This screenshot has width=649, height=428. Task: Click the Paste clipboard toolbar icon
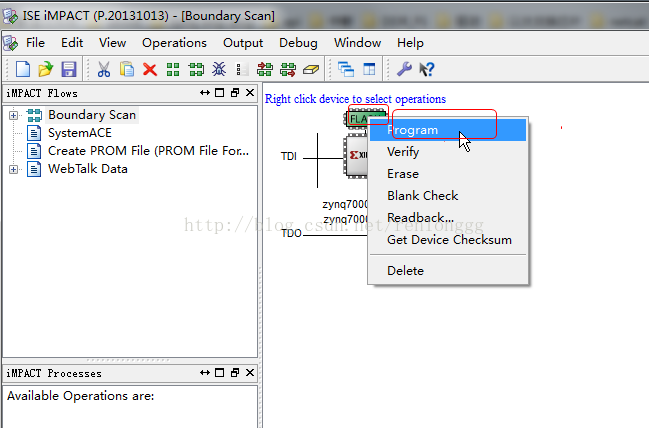127,69
